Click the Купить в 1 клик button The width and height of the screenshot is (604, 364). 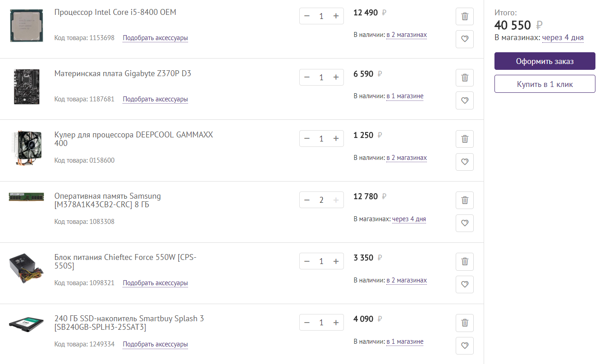(545, 84)
